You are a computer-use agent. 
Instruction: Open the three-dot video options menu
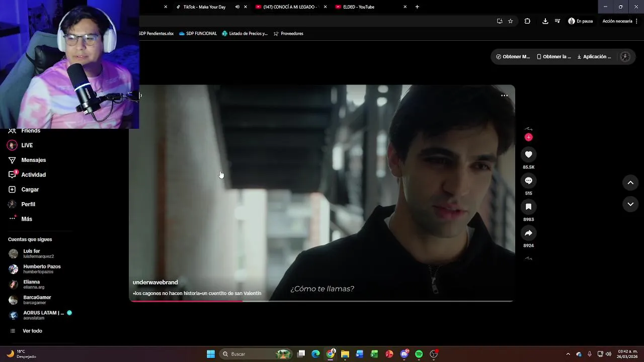pos(504,96)
